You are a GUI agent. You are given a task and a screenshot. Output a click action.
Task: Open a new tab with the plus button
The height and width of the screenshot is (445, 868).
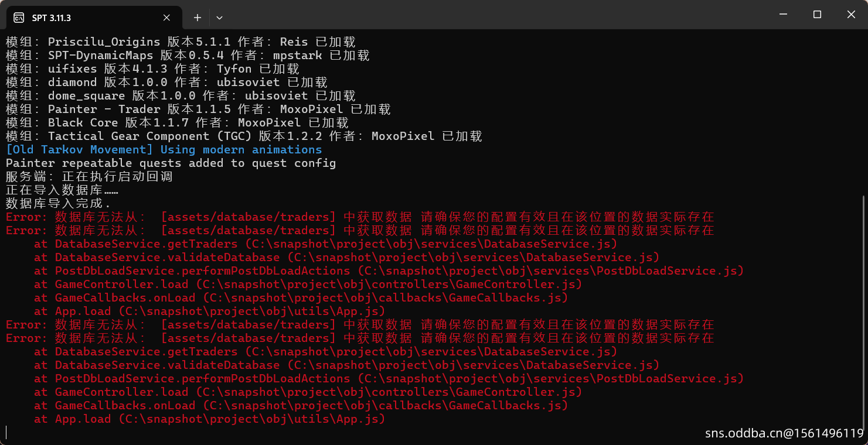198,18
